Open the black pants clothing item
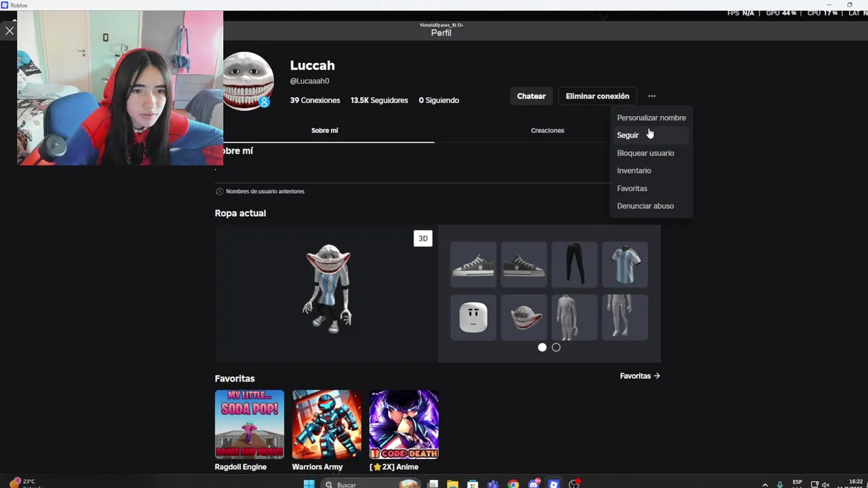Viewport: 868px width, 488px height. click(574, 264)
